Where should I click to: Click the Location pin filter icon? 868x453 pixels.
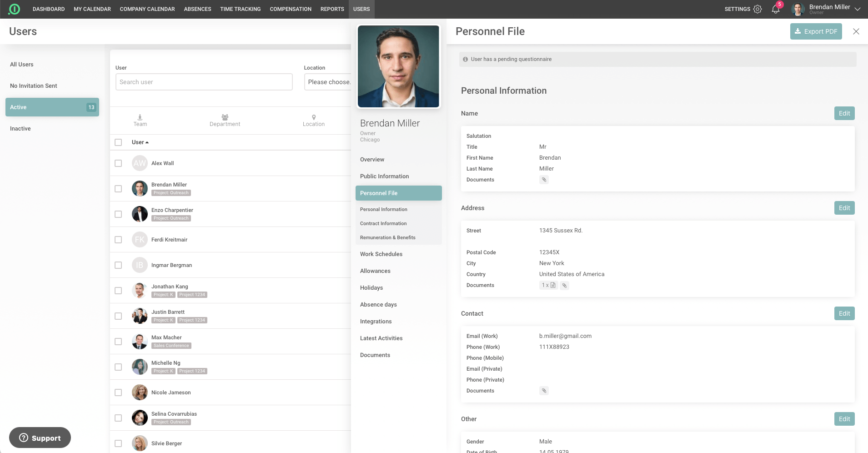click(x=314, y=117)
